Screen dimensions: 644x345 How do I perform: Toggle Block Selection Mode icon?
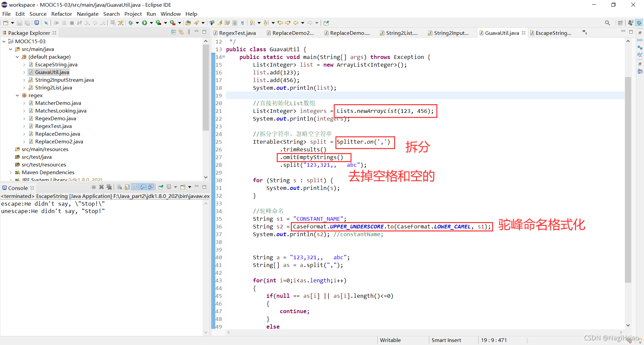(235, 23)
